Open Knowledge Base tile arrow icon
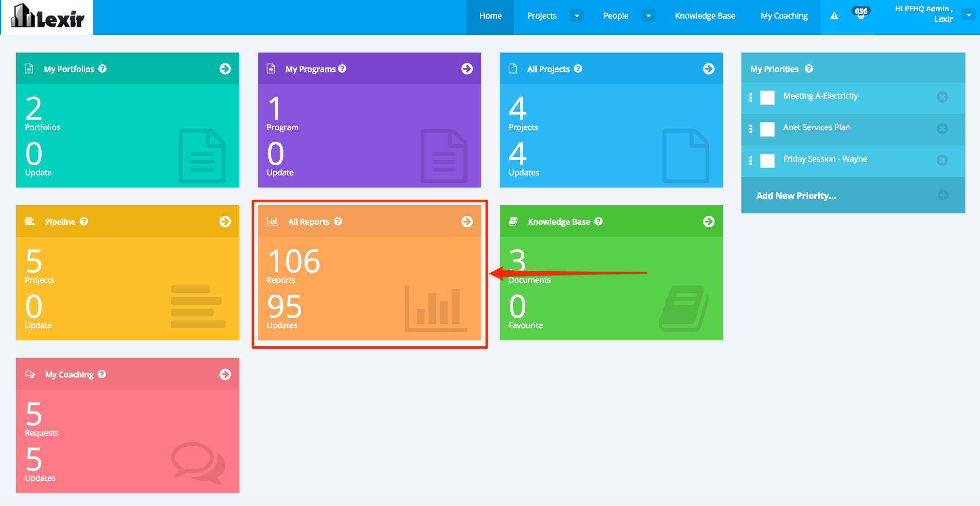980x506 pixels. [709, 221]
